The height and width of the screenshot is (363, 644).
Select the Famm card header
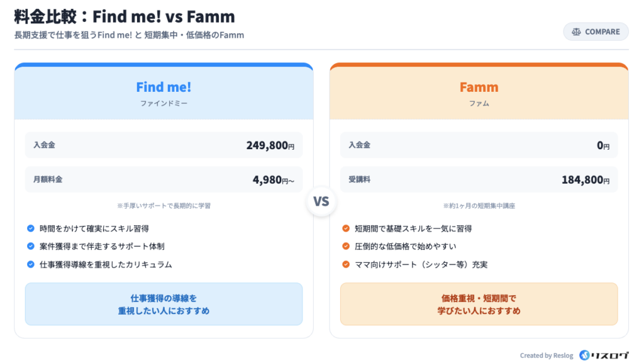(479, 92)
